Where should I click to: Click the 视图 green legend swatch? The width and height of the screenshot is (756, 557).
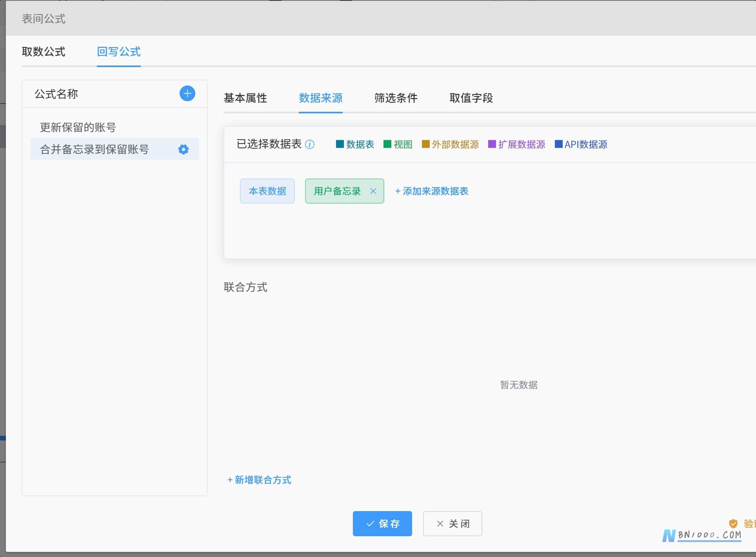coord(387,144)
